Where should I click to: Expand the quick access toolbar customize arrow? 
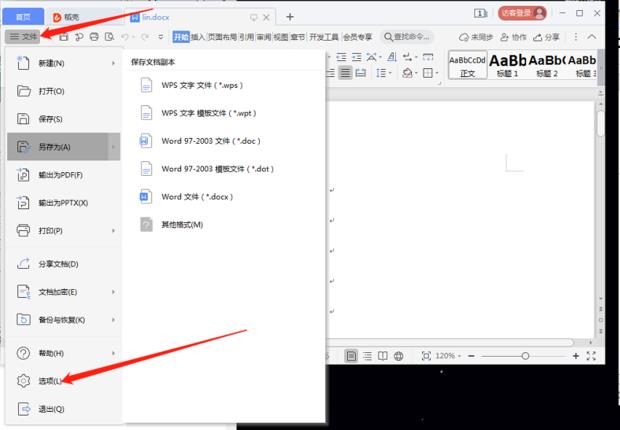click(x=161, y=37)
